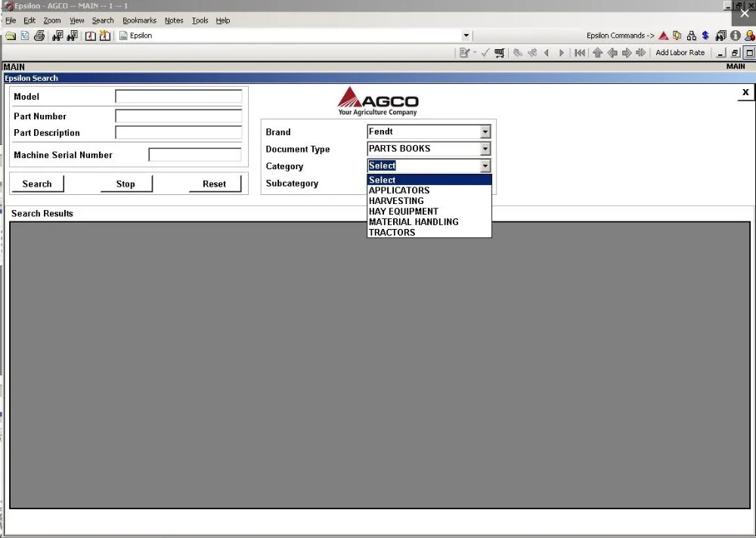Click the Search button
The height and width of the screenshot is (538, 756).
click(38, 184)
